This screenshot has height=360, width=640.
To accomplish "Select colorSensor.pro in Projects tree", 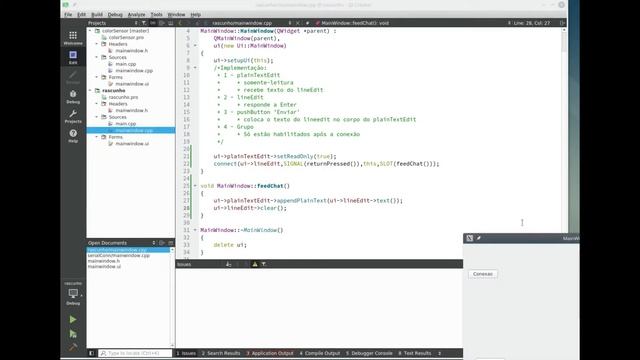I will point(126,37).
